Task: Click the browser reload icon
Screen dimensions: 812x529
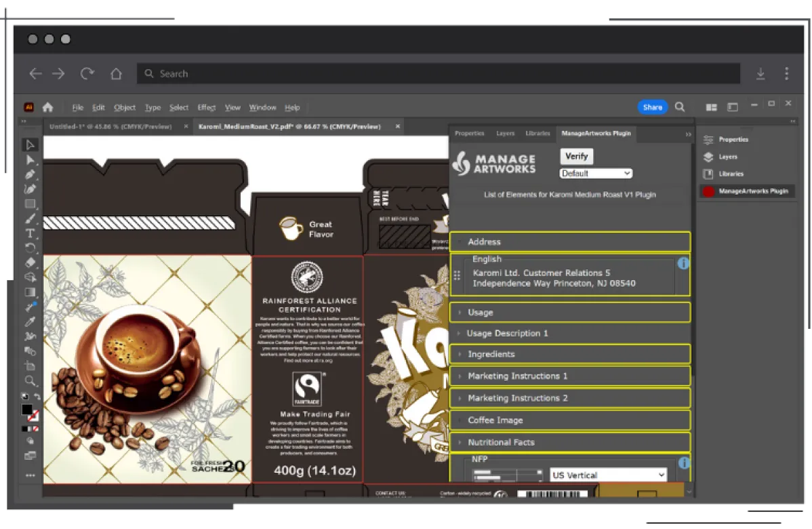Action: 87,73
